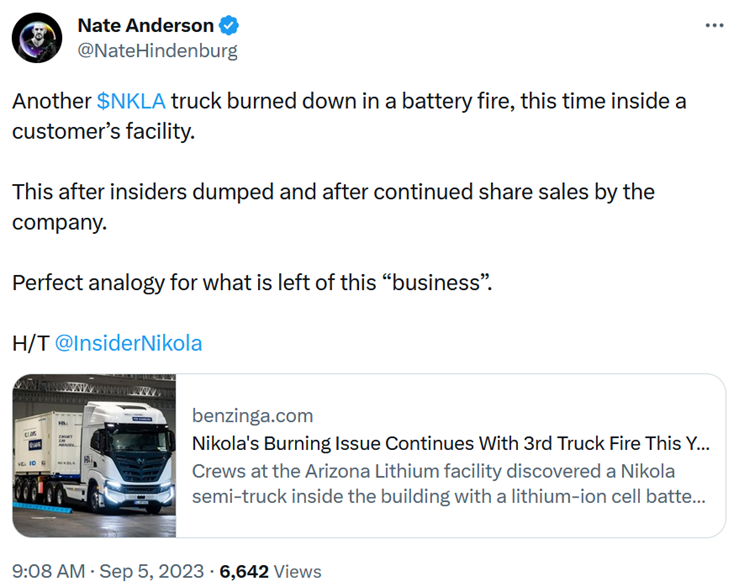Open the three-dot more options menu
739x587 pixels.
pyautogui.click(x=714, y=25)
